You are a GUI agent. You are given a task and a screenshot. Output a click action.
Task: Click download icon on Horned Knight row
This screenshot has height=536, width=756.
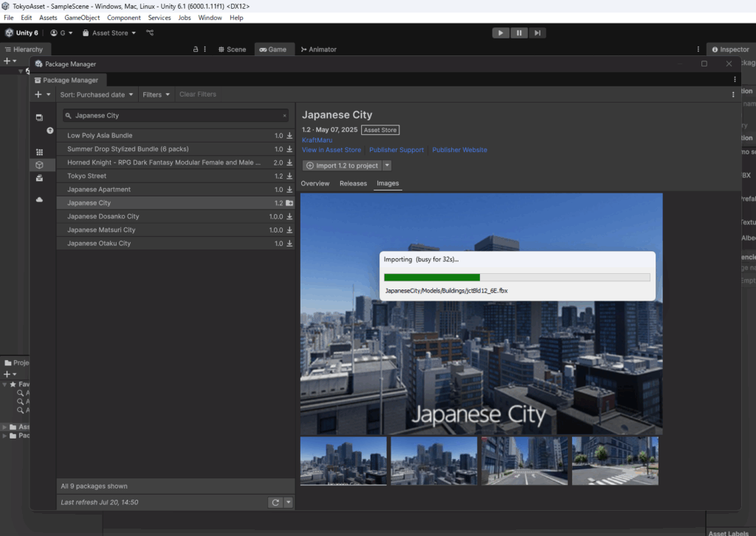pos(289,163)
